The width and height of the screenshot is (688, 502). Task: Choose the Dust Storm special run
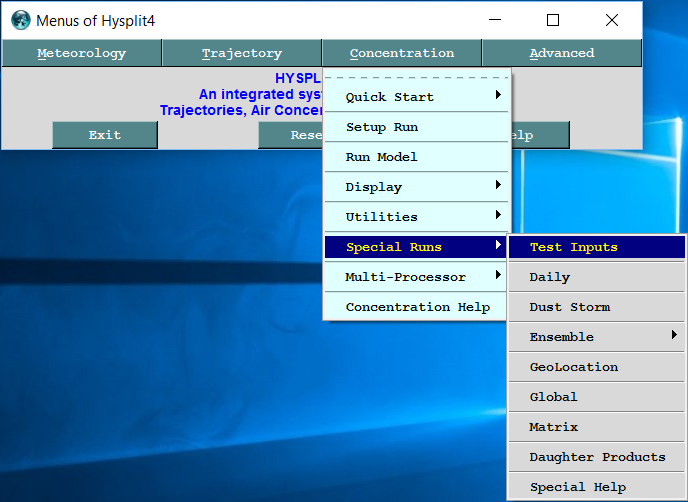[597, 307]
